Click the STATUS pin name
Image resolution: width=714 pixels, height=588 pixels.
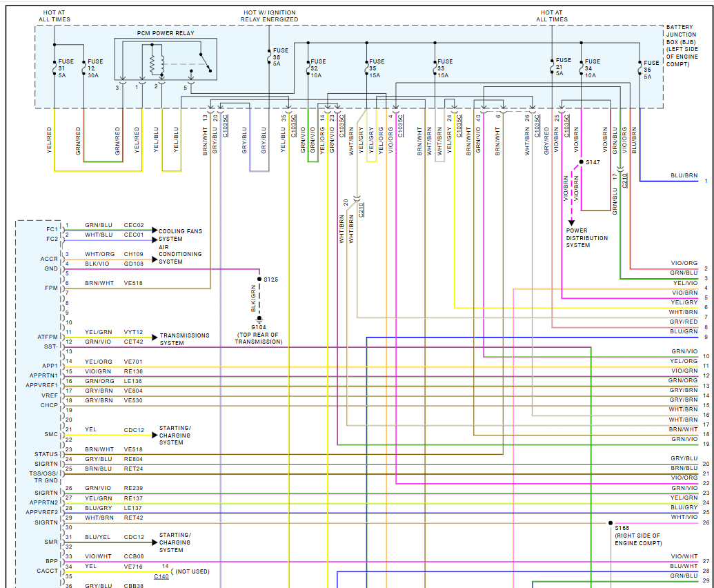[46, 454]
